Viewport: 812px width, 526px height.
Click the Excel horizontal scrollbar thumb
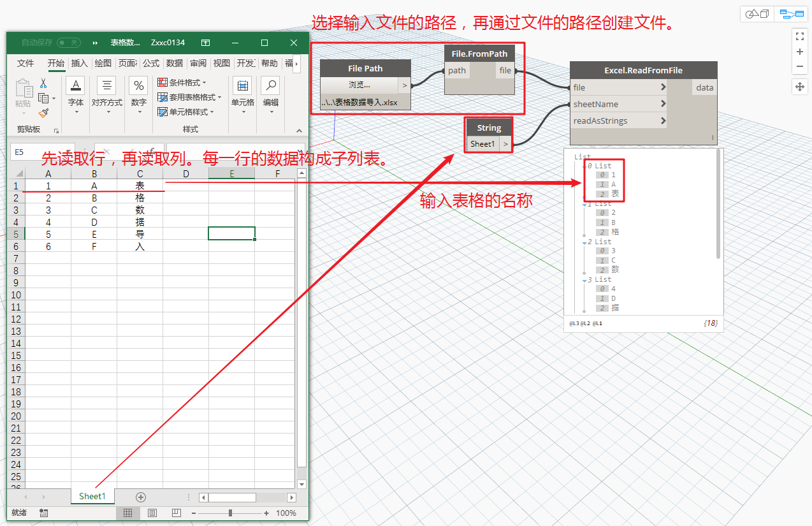pyautogui.click(x=232, y=497)
